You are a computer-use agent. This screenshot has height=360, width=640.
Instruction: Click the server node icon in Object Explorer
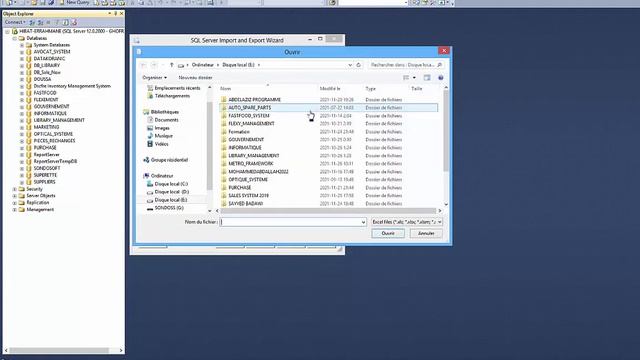pos(15,31)
